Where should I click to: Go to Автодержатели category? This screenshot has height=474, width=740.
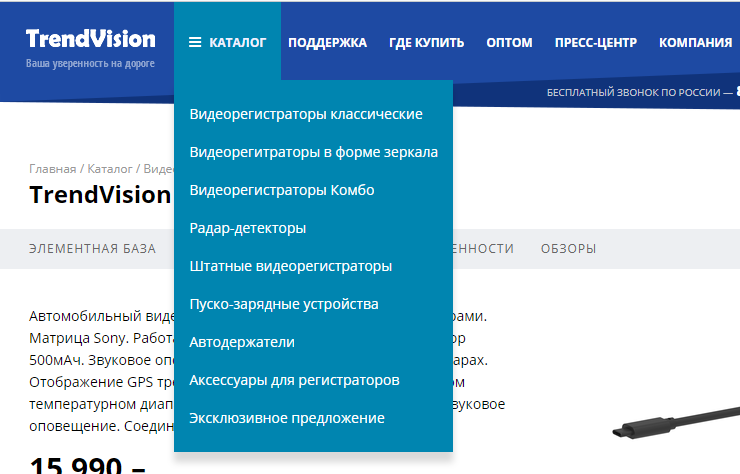point(242,342)
